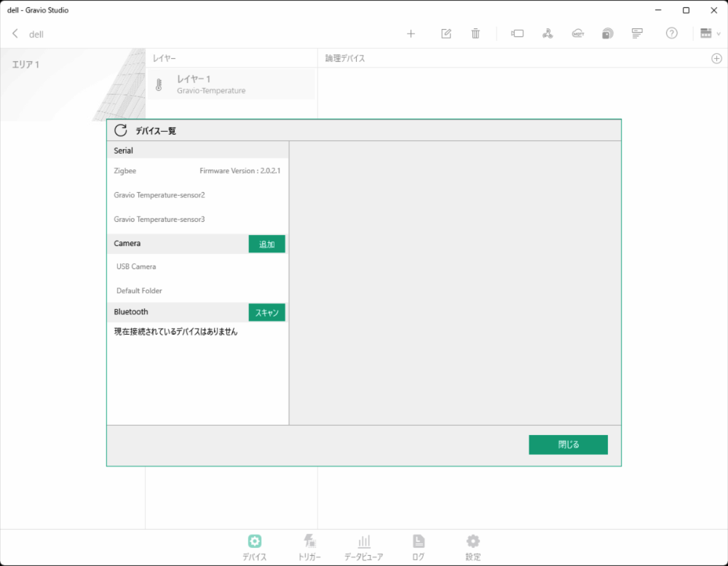Start a Bluetooth スキャン scan
728x566 pixels.
[x=266, y=312]
